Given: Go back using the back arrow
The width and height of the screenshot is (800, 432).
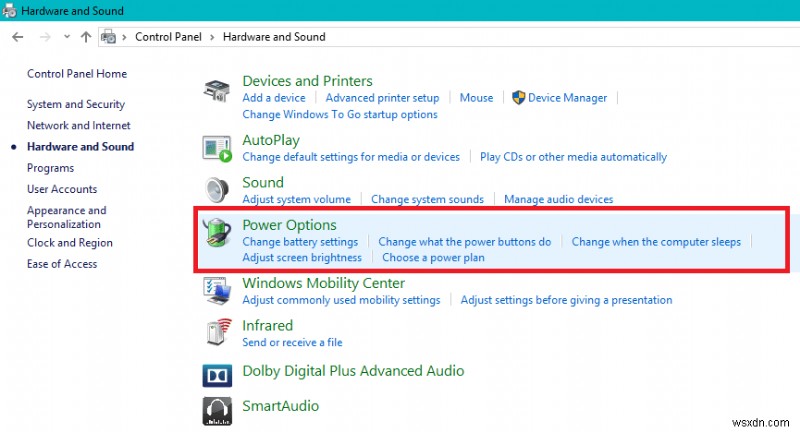Looking at the screenshot, I should [17, 37].
